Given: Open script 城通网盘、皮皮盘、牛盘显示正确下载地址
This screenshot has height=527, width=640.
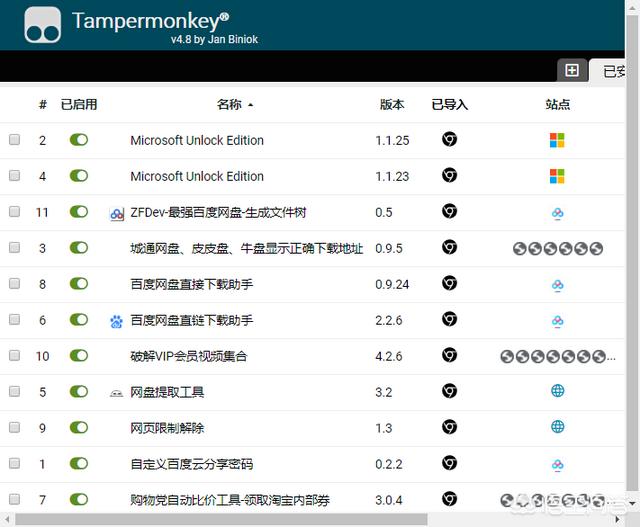Looking at the screenshot, I should 247,249.
